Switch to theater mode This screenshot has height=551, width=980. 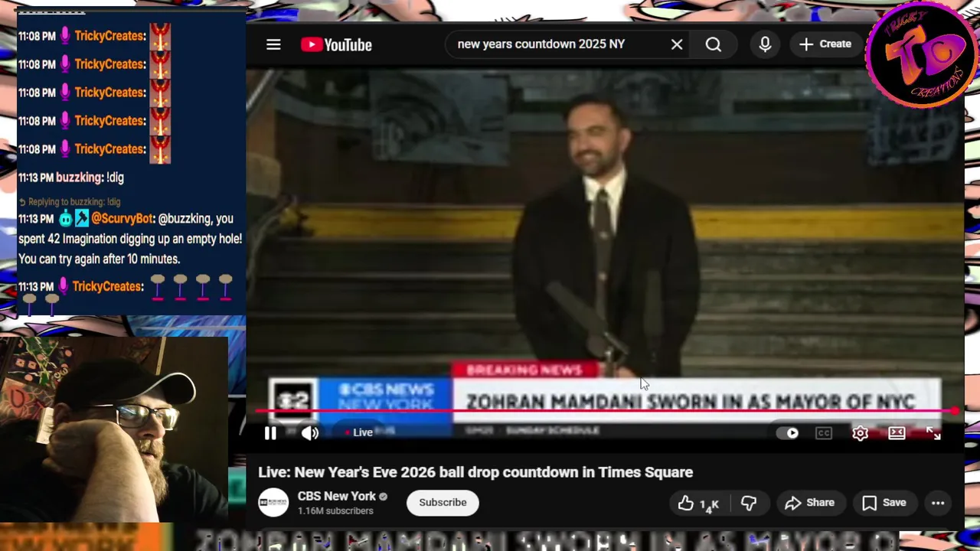tap(897, 433)
